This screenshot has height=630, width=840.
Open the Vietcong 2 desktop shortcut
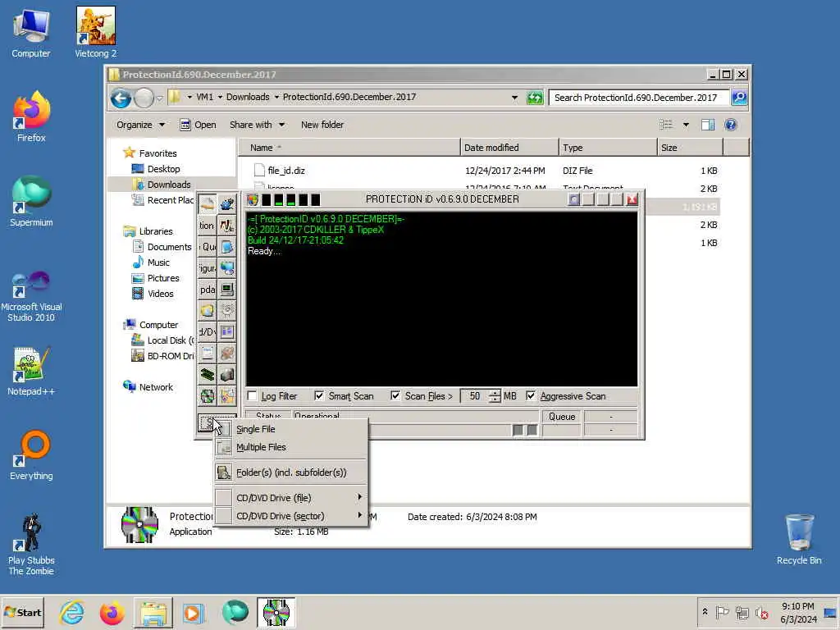coord(95,32)
